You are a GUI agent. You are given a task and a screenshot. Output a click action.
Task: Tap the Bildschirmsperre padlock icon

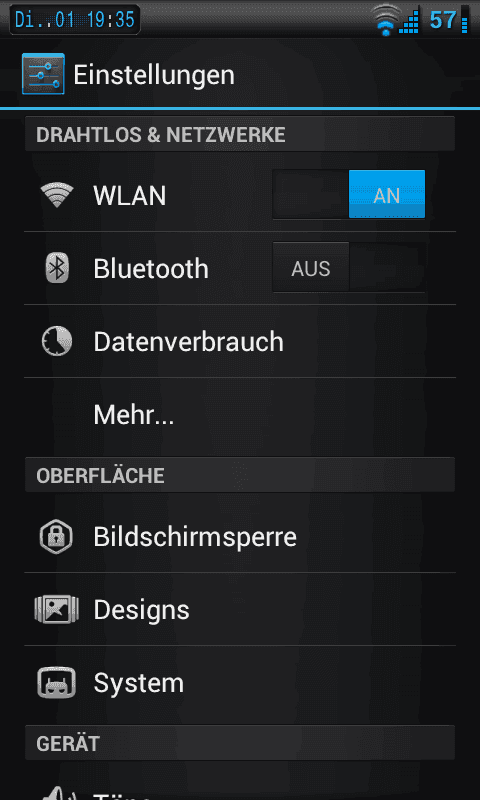tap(56, 537)
